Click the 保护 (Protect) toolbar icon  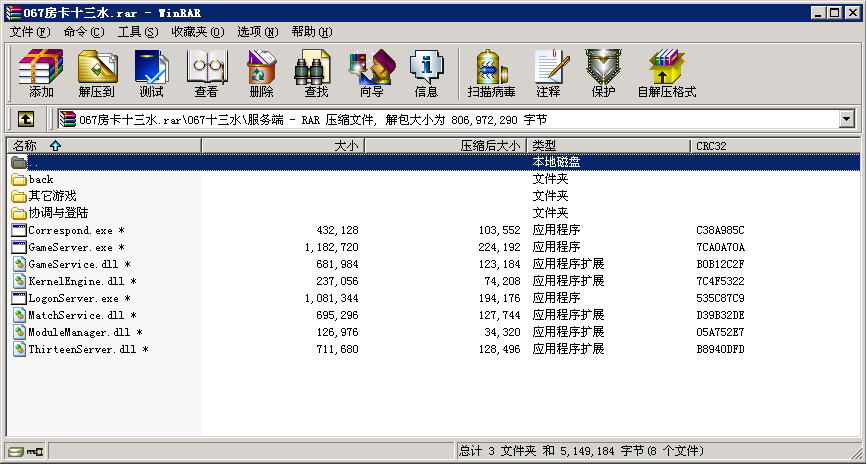(603, 73)
